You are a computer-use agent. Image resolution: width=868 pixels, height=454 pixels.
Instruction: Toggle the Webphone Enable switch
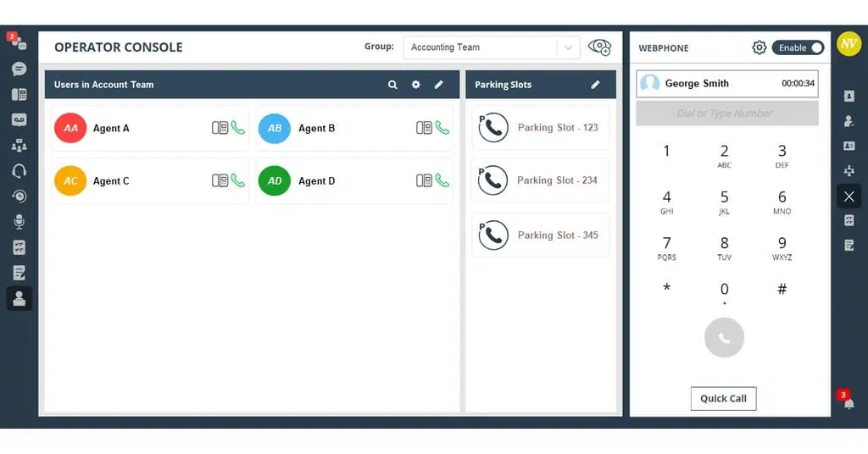pyautogui.click(x=798, y=47)
